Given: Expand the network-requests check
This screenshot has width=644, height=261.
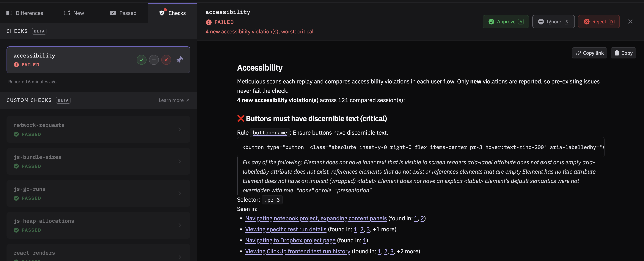Looking at the screenshot, I should pos(98,129).
